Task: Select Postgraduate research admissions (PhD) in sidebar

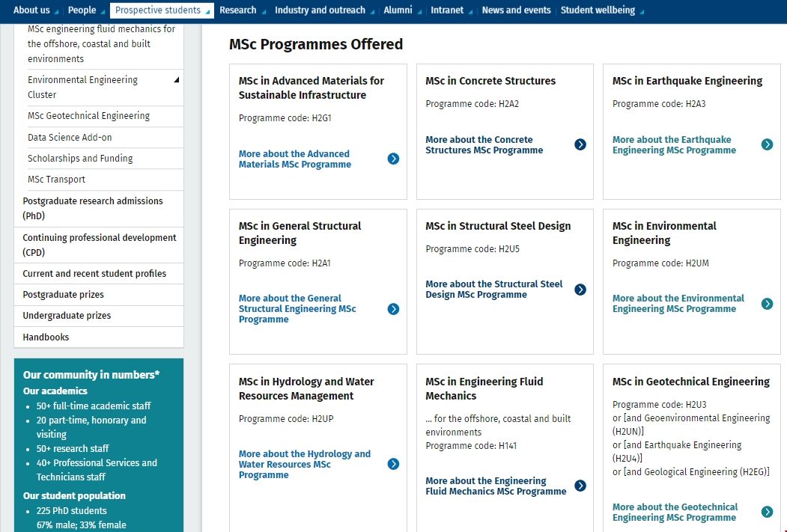Action: [x=93, y=208]
